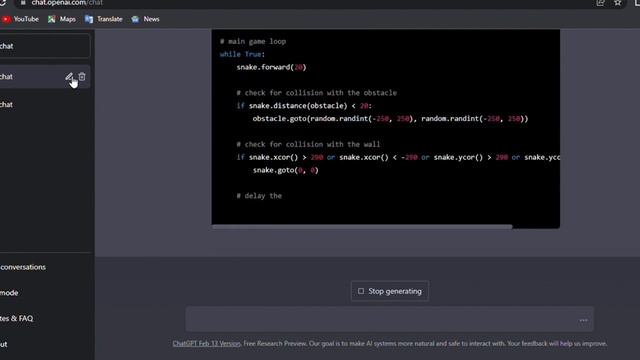Image resolution: width=640 pixels, height=360 pixels.
Task: Click the Maps bookmark icon
Action: coord(51,19)
